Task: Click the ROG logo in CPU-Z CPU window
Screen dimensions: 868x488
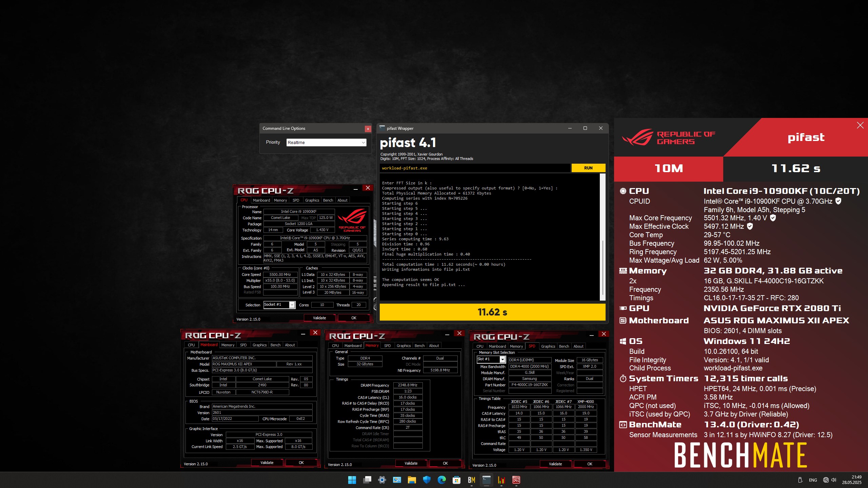Action: 352,220
